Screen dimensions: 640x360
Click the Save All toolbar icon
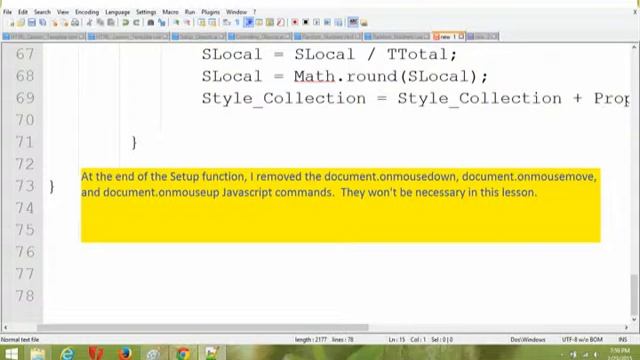[x=42, y=22]
